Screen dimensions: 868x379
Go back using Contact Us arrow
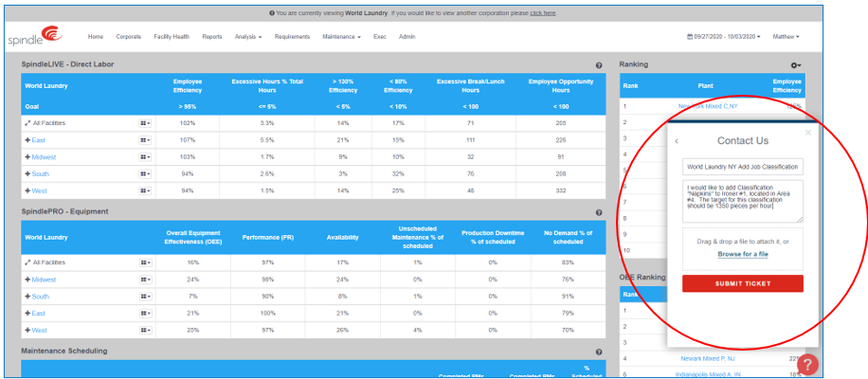(677, 141)
